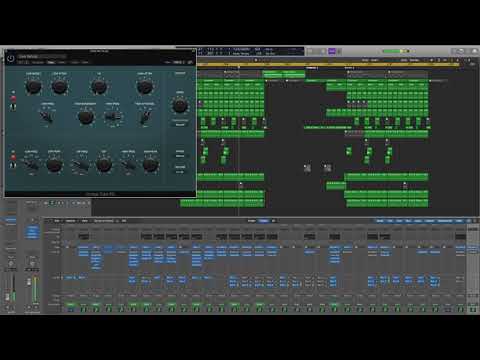The height and width of the screenshot is (360, 480).
Task: Open the plugin preset name dropdown
Action: pyautogui.click(x=42, y=56)
